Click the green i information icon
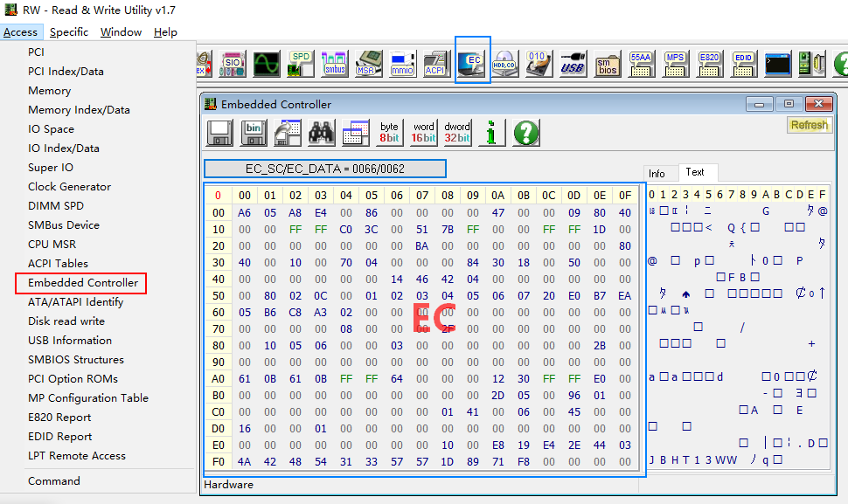Viewport: 848px width, 504px height. pyautogui.click(x=491, y=133)
